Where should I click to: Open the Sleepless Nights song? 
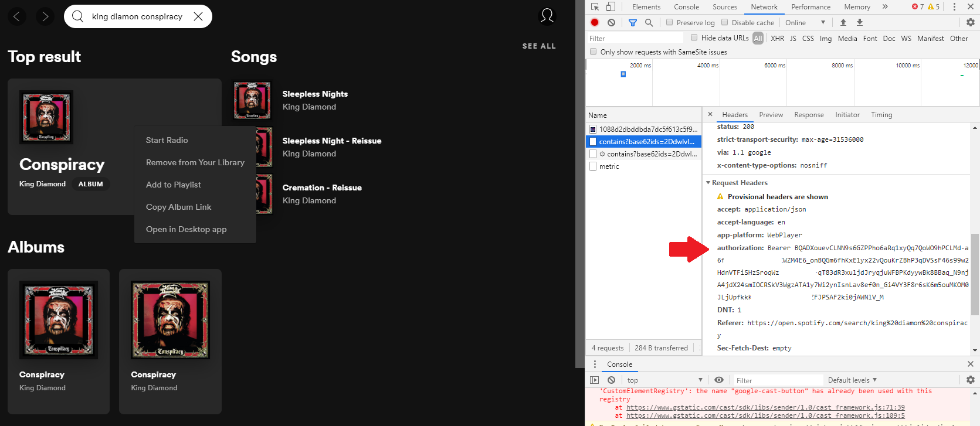coord(315,94)
